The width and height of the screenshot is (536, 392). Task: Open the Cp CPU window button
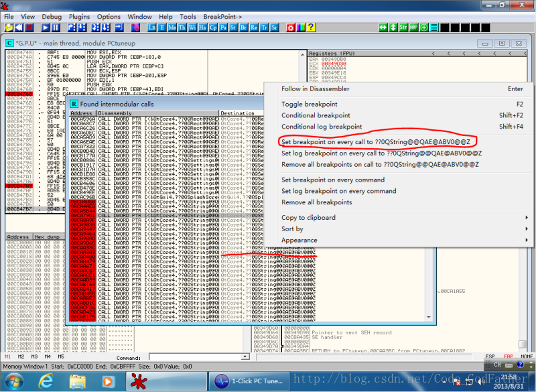[213, 27]
